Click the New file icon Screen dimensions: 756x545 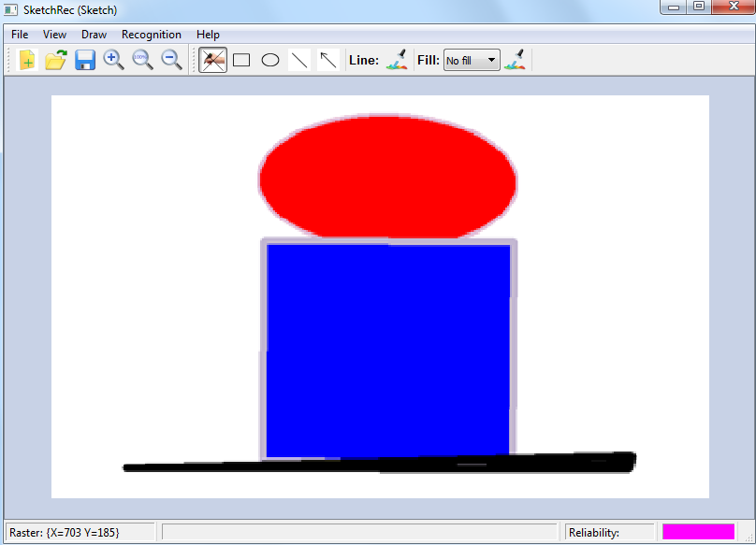coord(27,60)
